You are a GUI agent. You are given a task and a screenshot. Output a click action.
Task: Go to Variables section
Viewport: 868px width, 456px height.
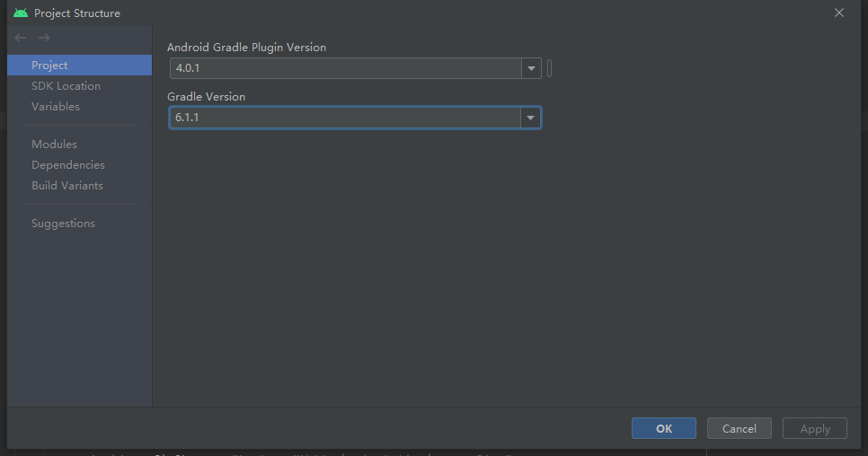(x=56, y=107)
